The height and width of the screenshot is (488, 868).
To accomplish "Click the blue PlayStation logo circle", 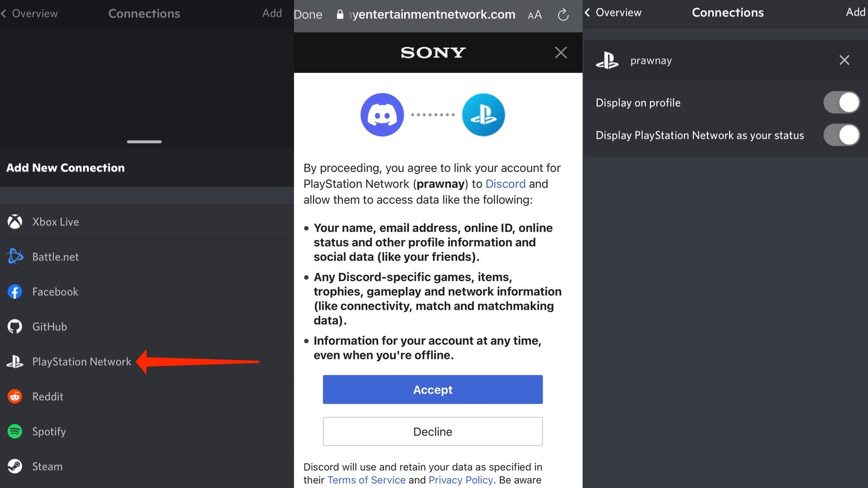I will (483, 114).
